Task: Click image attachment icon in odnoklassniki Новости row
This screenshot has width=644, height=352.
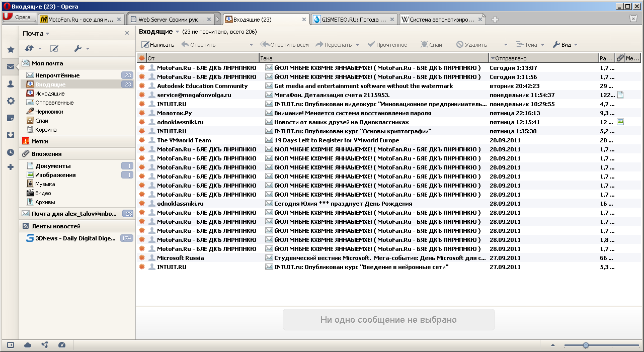Action: tap(620, 122)
